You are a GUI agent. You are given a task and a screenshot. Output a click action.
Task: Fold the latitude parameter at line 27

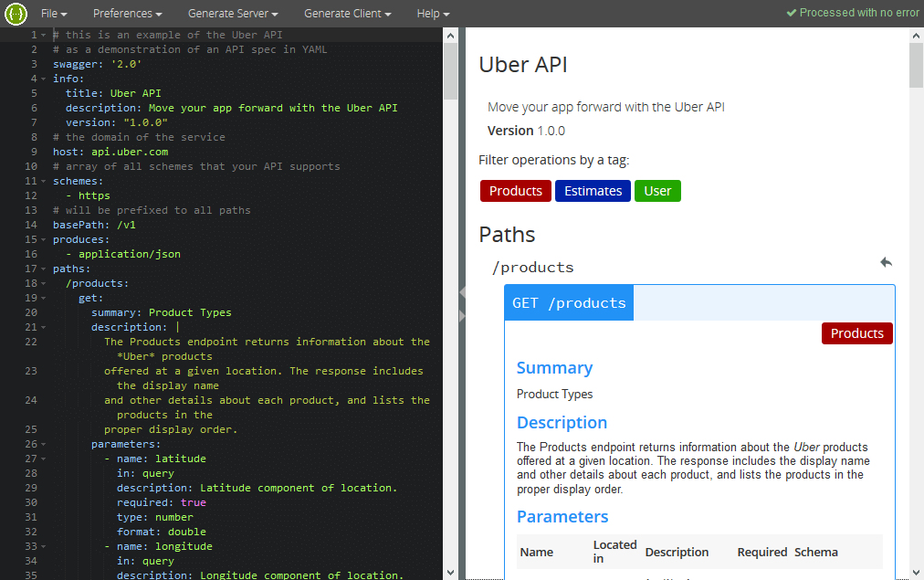(x=44, y=459)
